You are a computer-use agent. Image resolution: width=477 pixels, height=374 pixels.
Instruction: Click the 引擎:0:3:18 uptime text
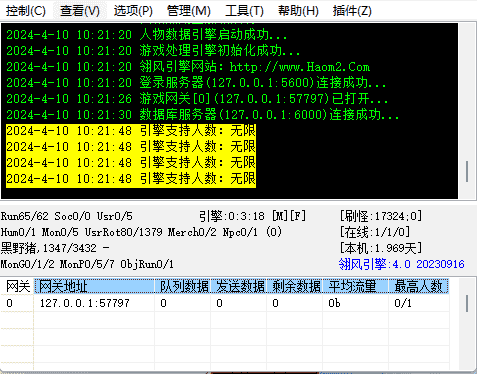click(232, 216)
